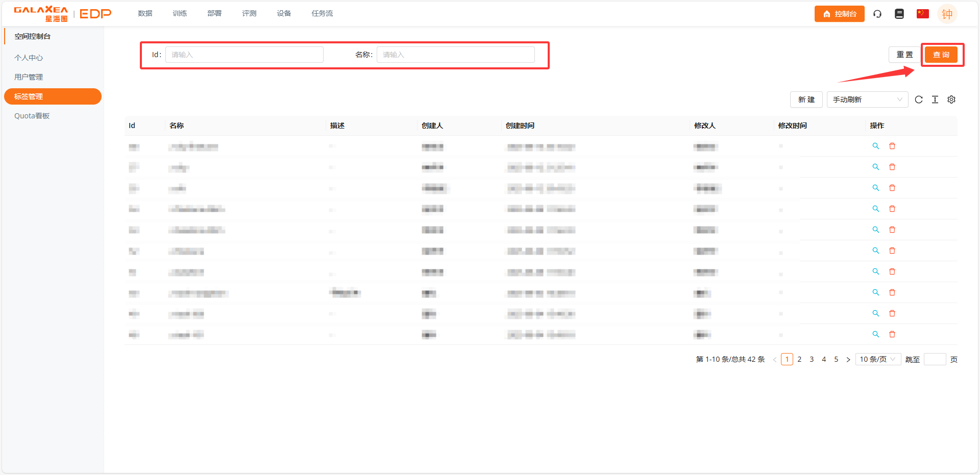This screenshot has height=475, width=980.
Task: Click the 新建 button
Action: 806,99
